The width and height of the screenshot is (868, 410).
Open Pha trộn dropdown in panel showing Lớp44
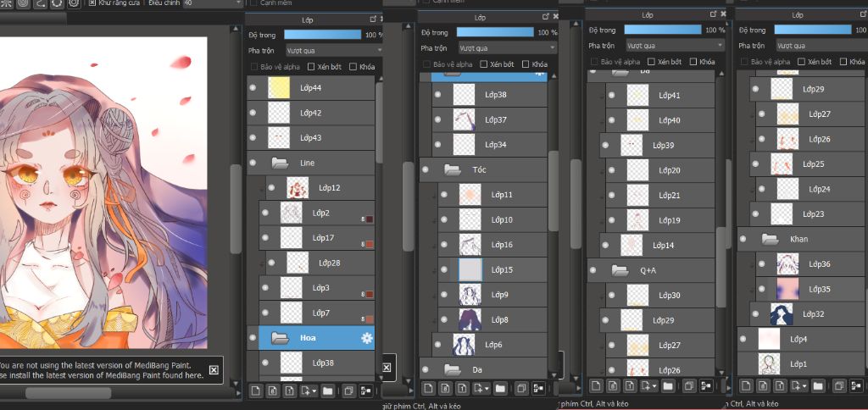[x=334, y=50]
